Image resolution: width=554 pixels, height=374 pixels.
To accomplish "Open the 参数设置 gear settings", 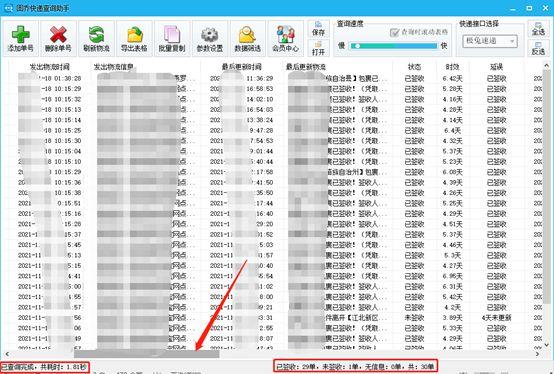I will [210, 38].
